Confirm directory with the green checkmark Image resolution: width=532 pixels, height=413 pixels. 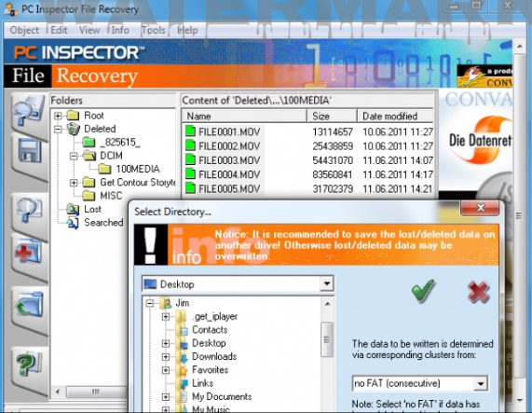(423, 291)
